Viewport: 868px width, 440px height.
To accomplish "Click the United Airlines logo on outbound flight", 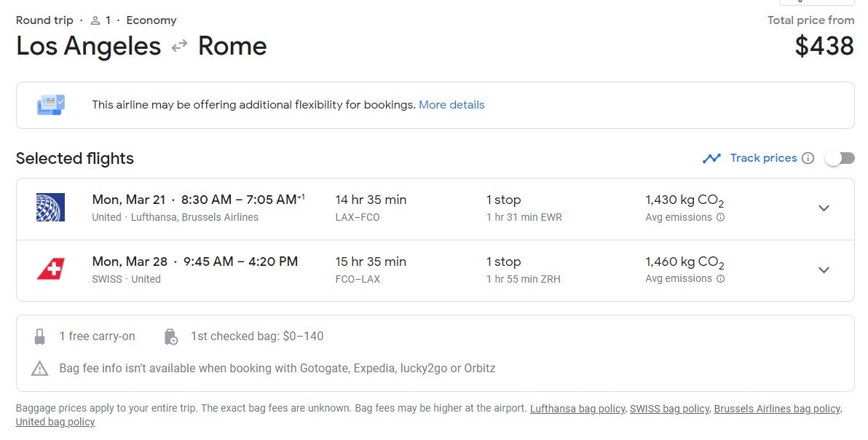I will tap(50, 208).
